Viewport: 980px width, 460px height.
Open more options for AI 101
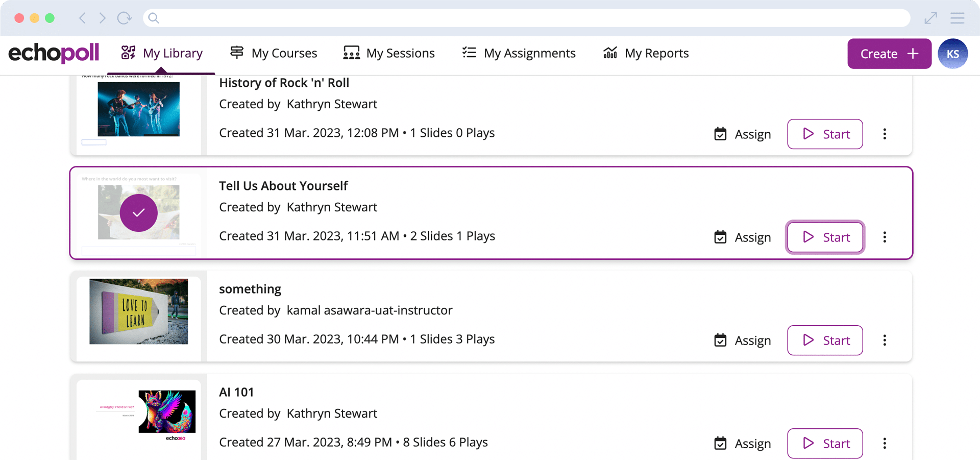tap(885, 443)
